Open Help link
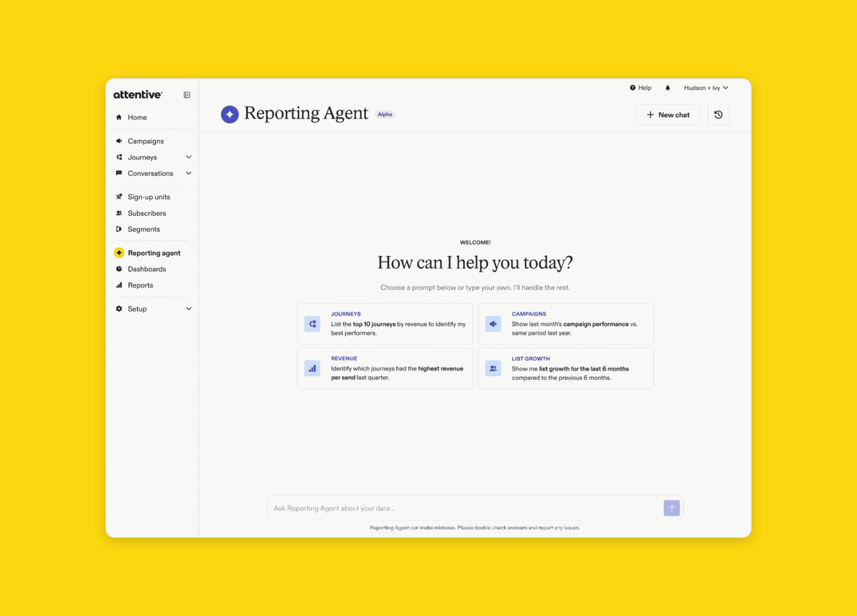Image resolution: width=857 pixels, height=616 pixels. pyautogui.click(x=640, y=88)
